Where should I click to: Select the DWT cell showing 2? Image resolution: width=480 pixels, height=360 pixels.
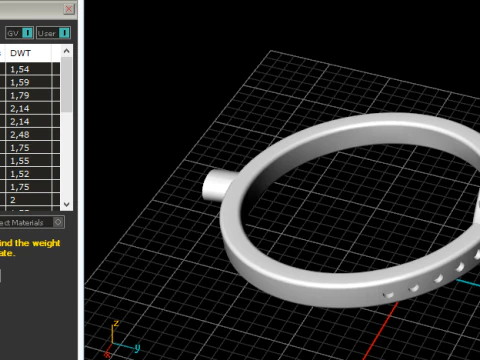(28, 200)
